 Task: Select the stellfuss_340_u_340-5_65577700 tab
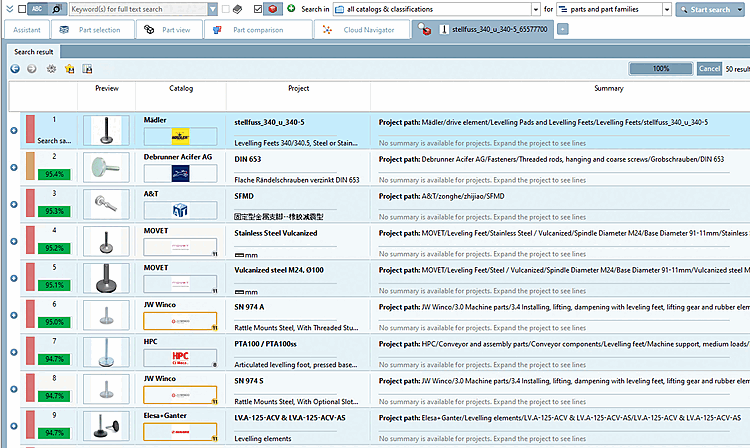pyautogui.click(x=483, y=29)
